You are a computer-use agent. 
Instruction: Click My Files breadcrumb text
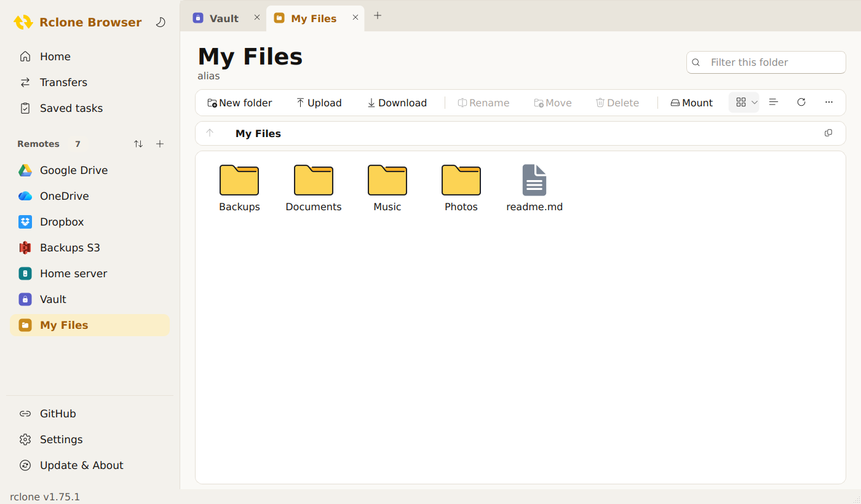coord(258,133)
